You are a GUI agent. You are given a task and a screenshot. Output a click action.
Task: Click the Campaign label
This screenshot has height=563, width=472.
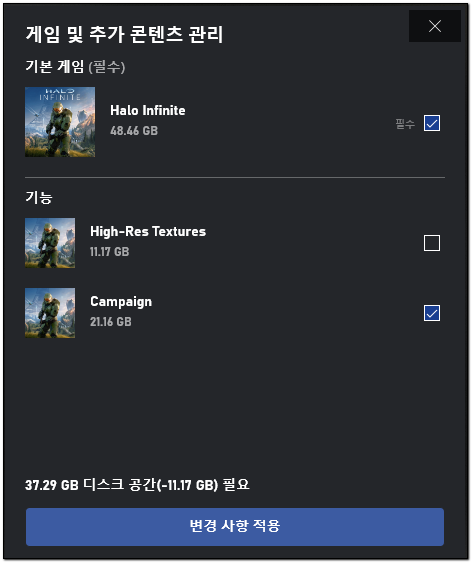coord(121,302)
